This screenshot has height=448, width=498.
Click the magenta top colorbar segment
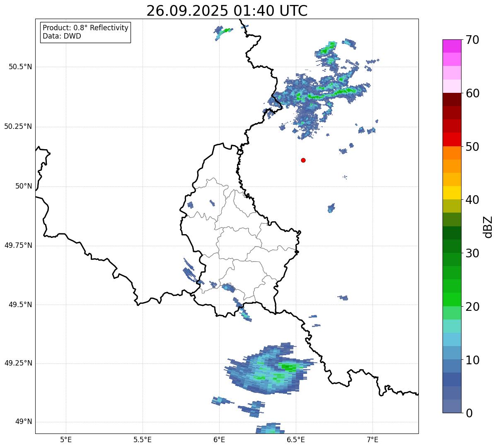point(452,46)
